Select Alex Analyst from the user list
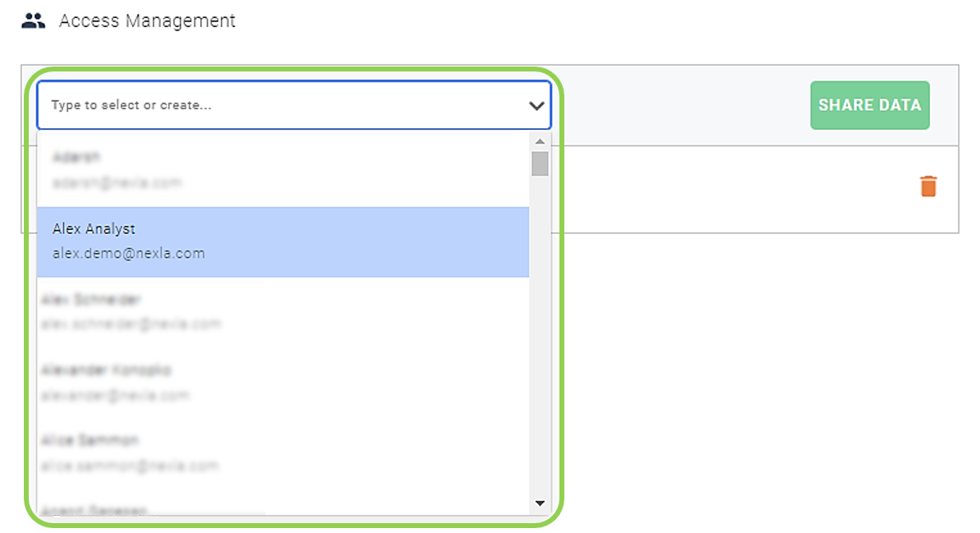 [x=283, y=241]
